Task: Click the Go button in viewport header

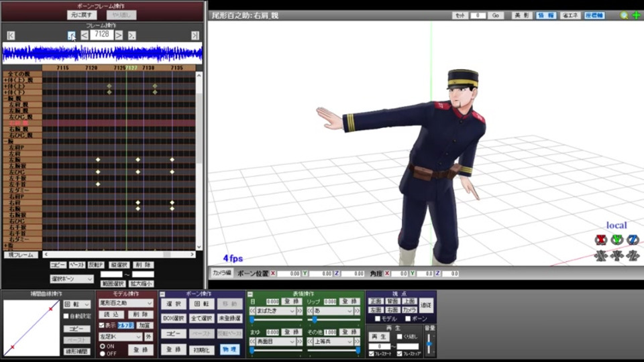Action: click(x=495, y=15)
